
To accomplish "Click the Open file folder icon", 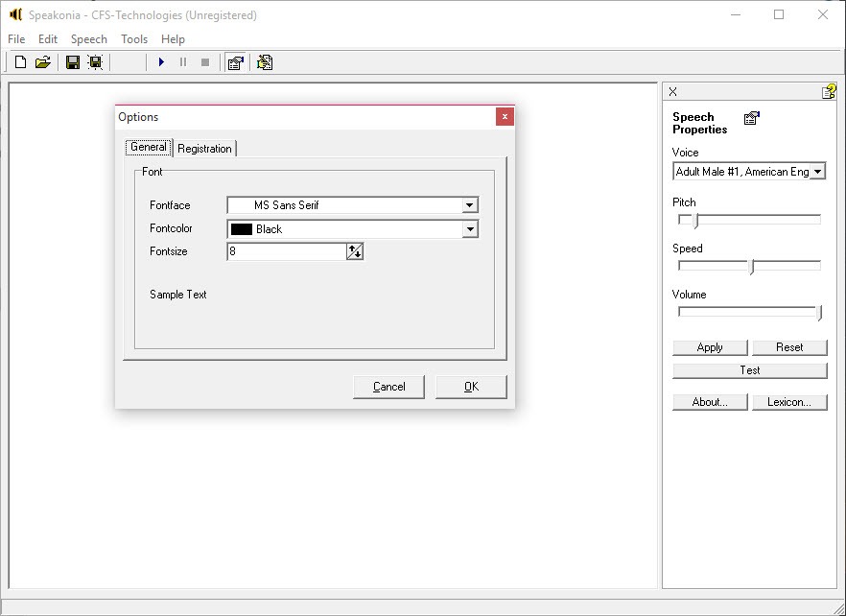I will [42, 62].
